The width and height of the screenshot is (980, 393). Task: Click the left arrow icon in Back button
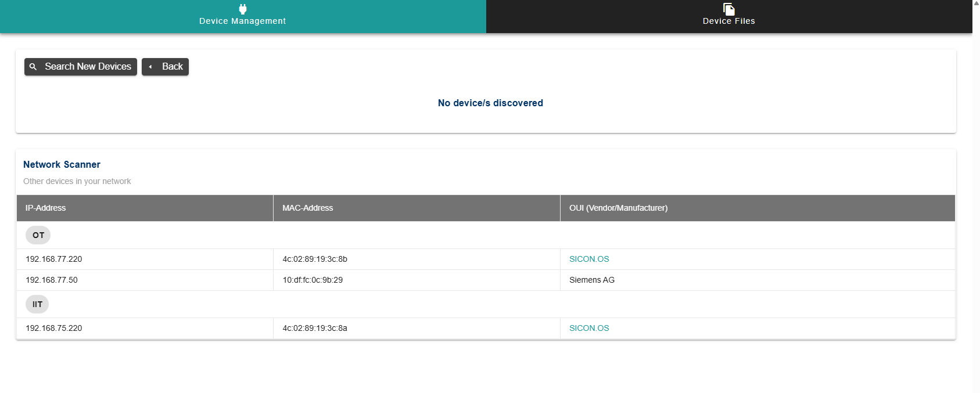pyautogui.click(x=150, y=67)
